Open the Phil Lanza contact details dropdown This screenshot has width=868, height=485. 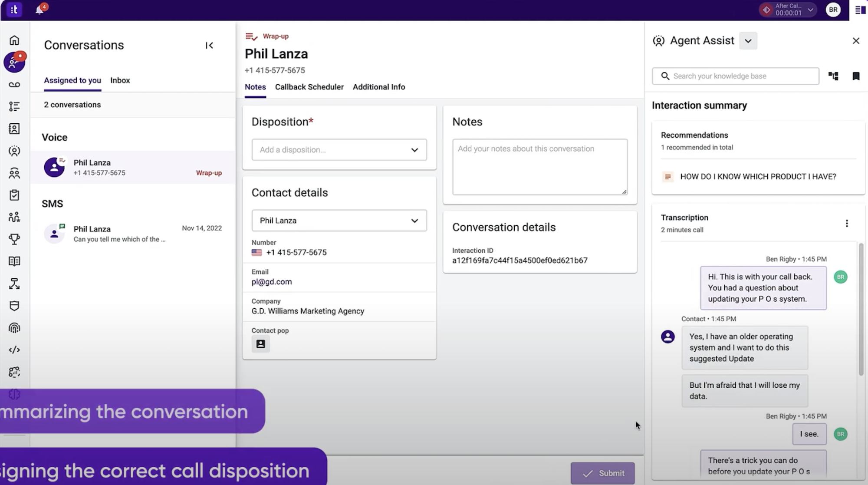[339, 221]
